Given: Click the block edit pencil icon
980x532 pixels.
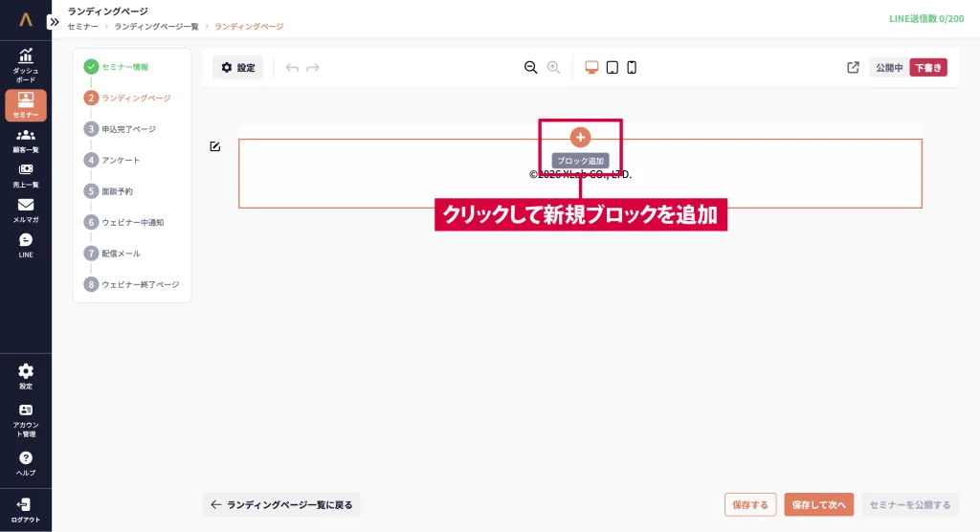Looking at the screenshot, I should tap(215, 146).
